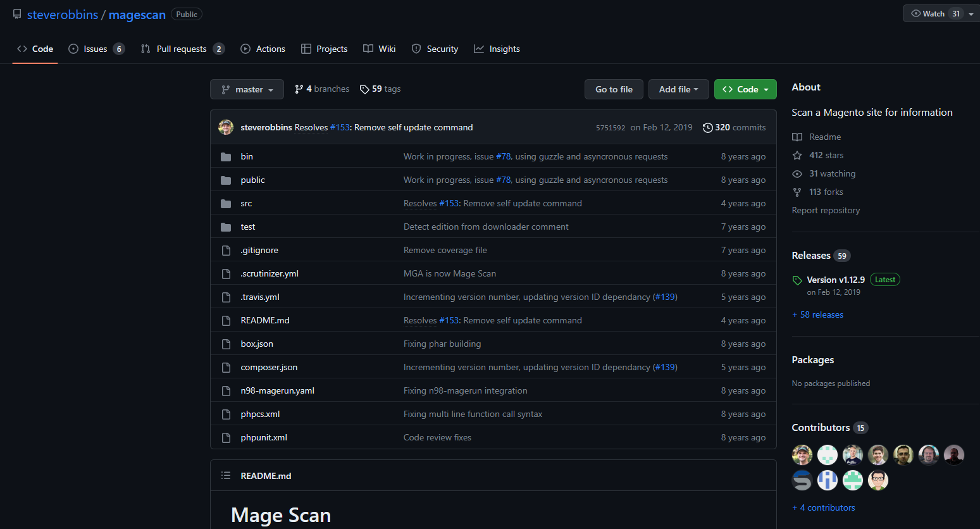Image resolution: width=980 pixels, height=529 pixels.
Task: View the Insights tab
Action: click(x=497, y=49)
